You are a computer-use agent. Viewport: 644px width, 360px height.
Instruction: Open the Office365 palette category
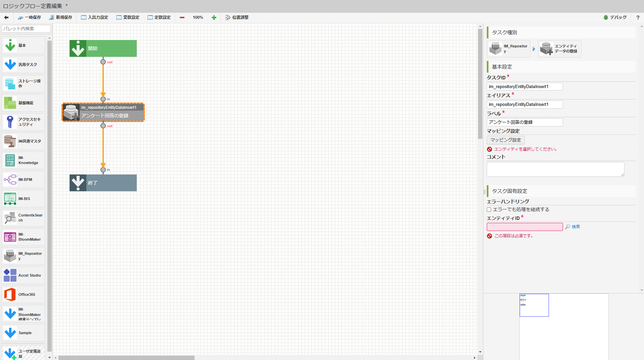(10, 294)
